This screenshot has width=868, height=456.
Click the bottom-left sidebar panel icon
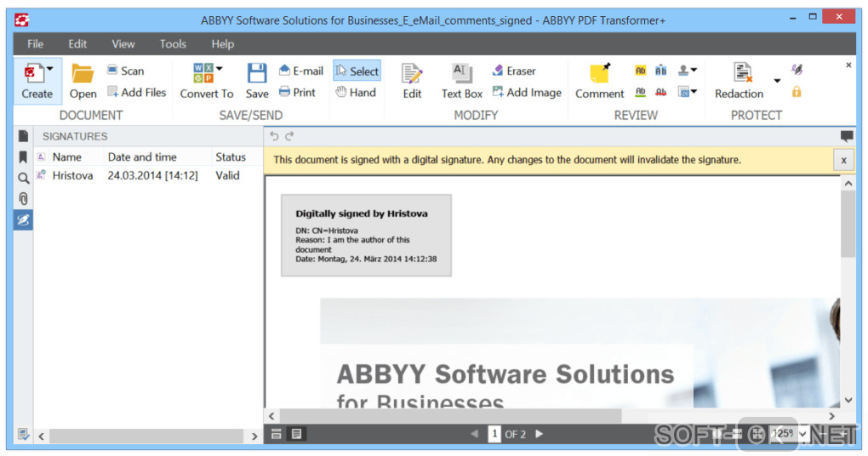pyautogui.click(x=23, y=435)
